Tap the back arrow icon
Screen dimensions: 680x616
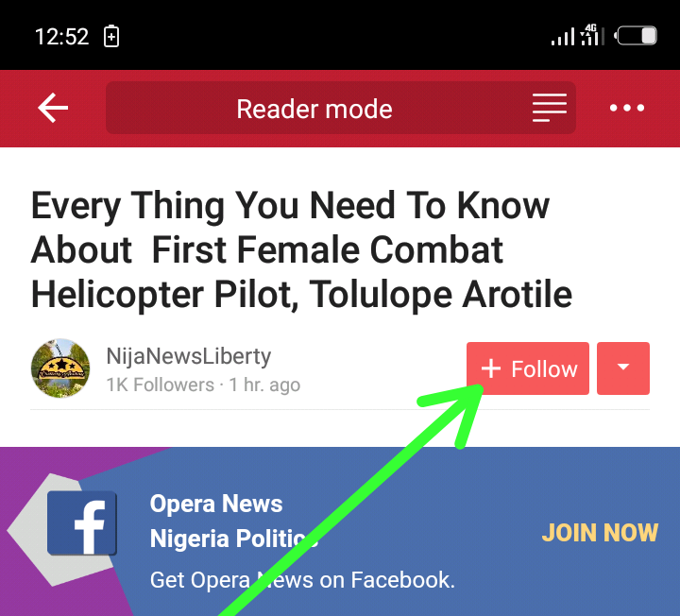pos(53,108)
